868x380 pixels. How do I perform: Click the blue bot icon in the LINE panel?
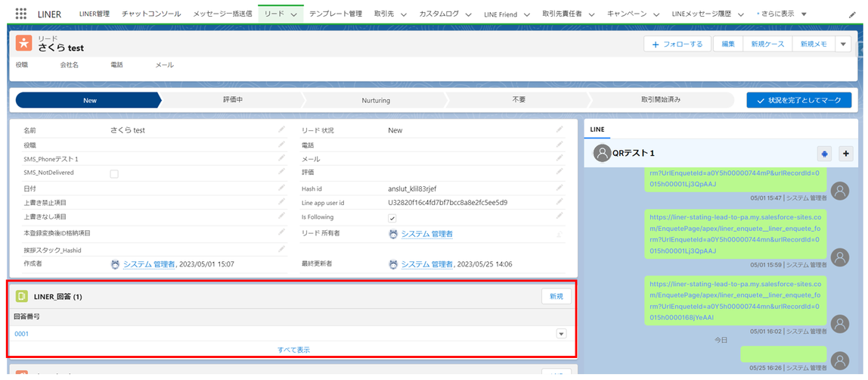(x=824, y=154)
